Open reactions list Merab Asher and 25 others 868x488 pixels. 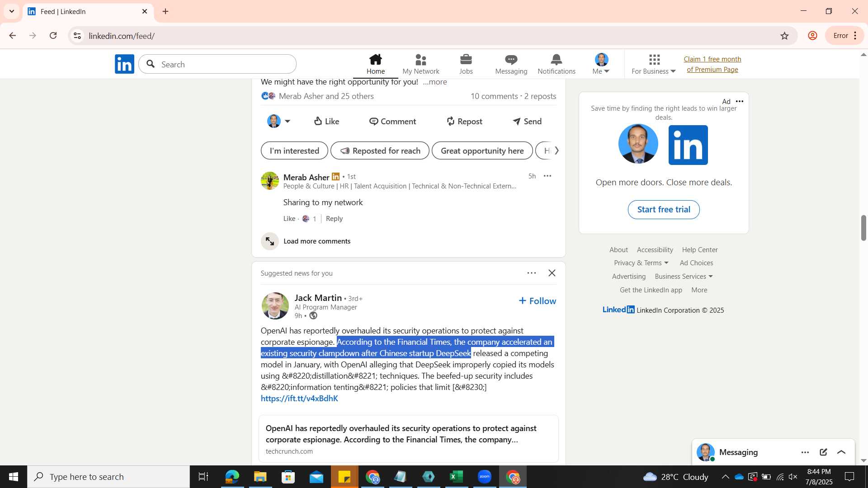coord(326,96)
